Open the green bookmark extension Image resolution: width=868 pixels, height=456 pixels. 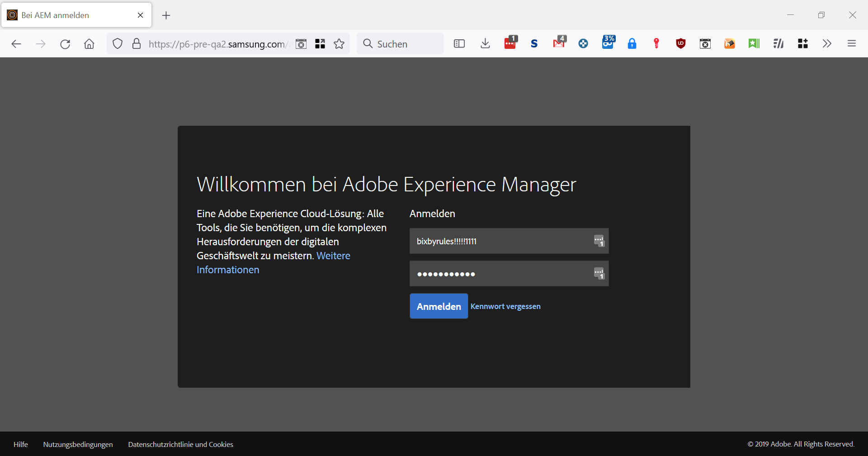click(x=754, y=44)
